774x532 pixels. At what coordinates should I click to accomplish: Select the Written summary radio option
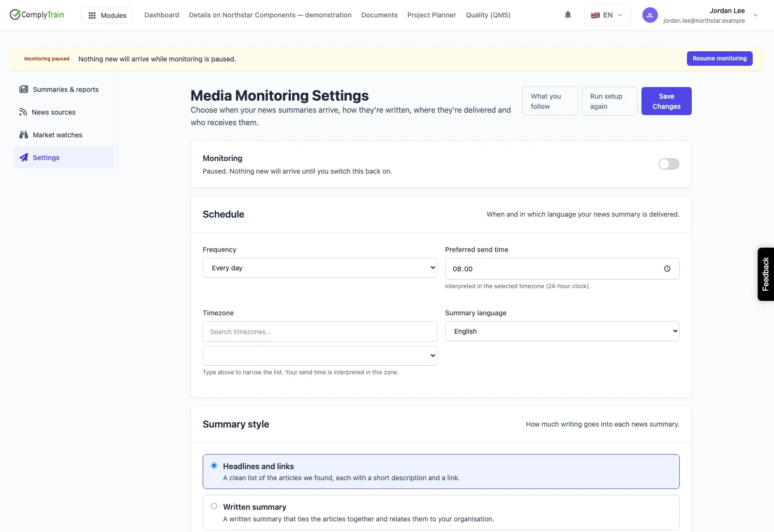pyautogui.click(x=214, y=506)
